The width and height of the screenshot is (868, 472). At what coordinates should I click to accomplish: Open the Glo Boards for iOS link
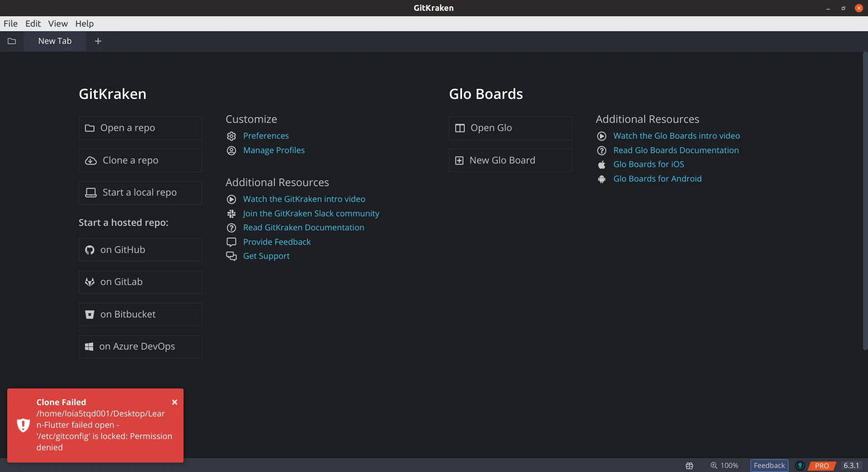[x=649, y=164]
